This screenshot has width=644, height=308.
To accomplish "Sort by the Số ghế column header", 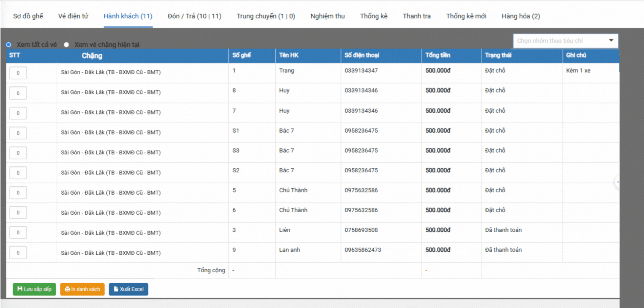I will click(x=242, y=55).
